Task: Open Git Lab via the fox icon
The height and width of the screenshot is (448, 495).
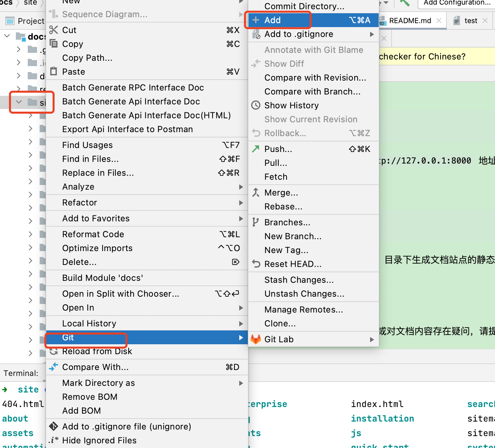Action: click(255, 339)
